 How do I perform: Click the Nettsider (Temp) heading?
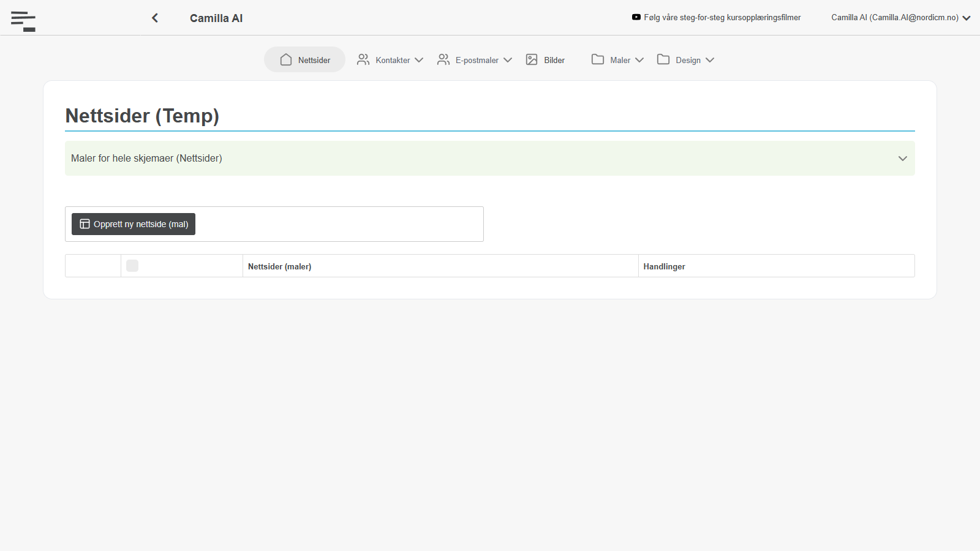[x=142, y=116]
